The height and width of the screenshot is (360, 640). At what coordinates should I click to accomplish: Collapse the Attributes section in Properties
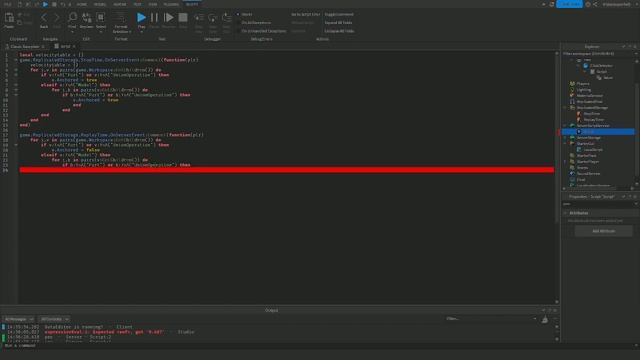pyautogui.click(x=565, y=213)
